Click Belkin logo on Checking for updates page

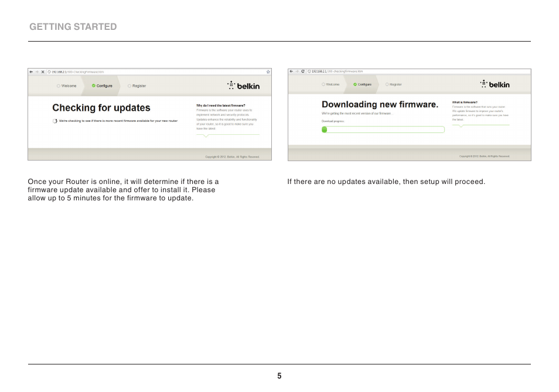coord(244,86)
